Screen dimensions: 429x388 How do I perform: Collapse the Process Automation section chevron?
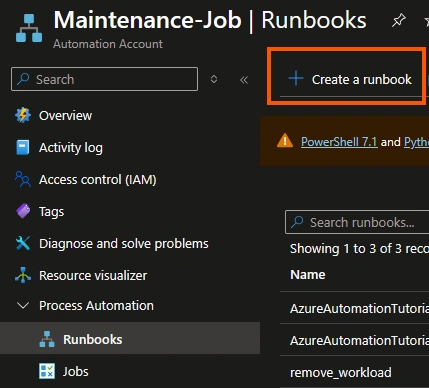(x=23, y=305)
